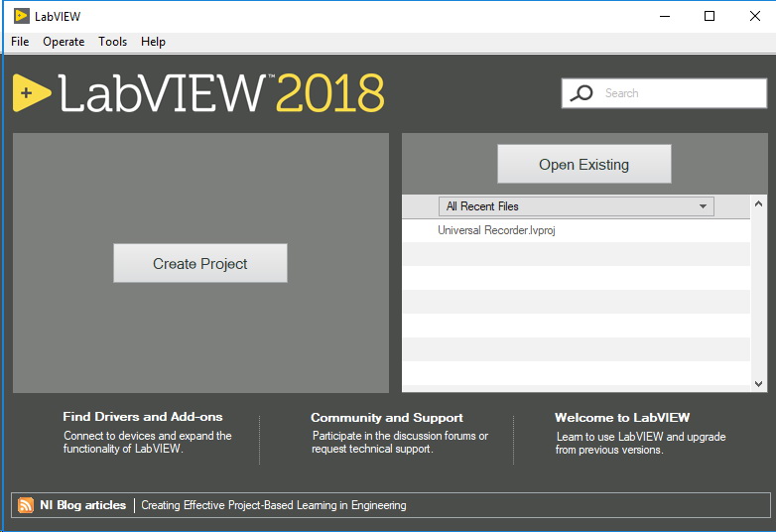Open the Operate menu
This screenshot has width=776, height=532.
tap(64, 42)
